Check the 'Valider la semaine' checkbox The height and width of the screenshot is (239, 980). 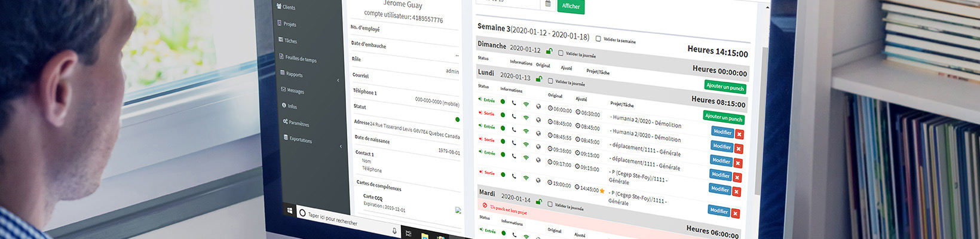click(598, 39)
